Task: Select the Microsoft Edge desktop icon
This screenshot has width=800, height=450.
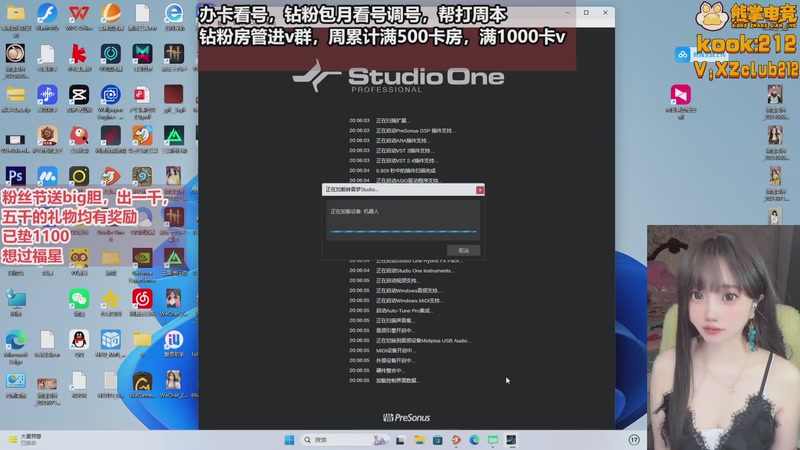Action: tap(15, 340)
